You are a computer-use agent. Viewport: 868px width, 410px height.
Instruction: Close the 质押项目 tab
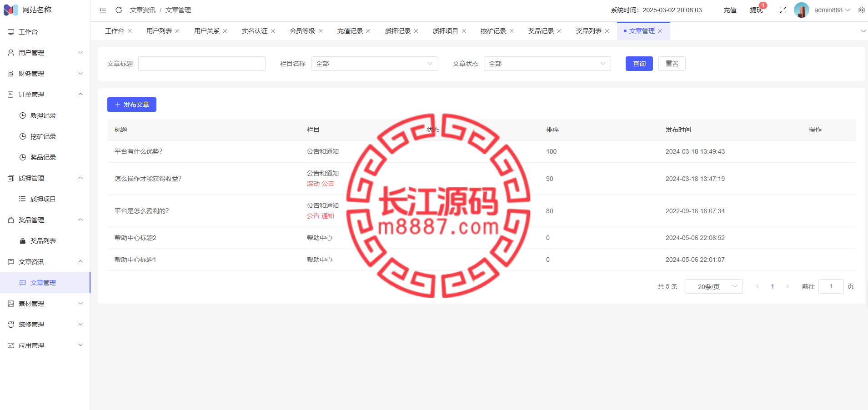[464, 31]
